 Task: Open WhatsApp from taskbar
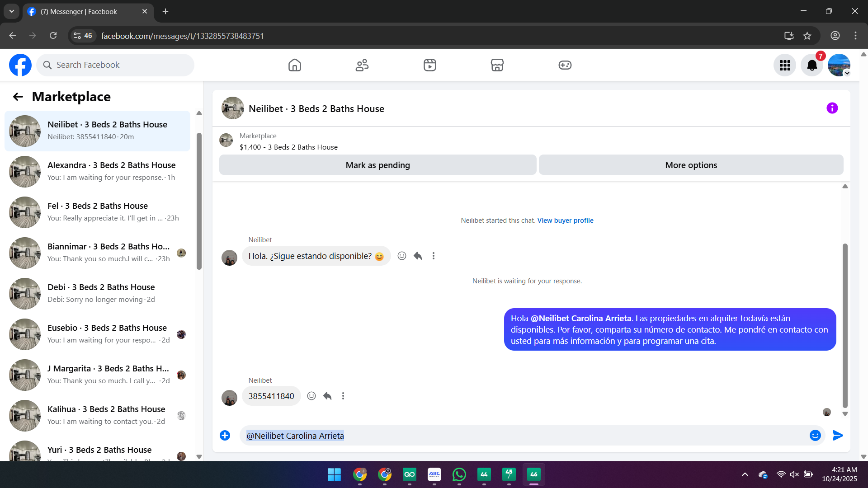(459, 474)
